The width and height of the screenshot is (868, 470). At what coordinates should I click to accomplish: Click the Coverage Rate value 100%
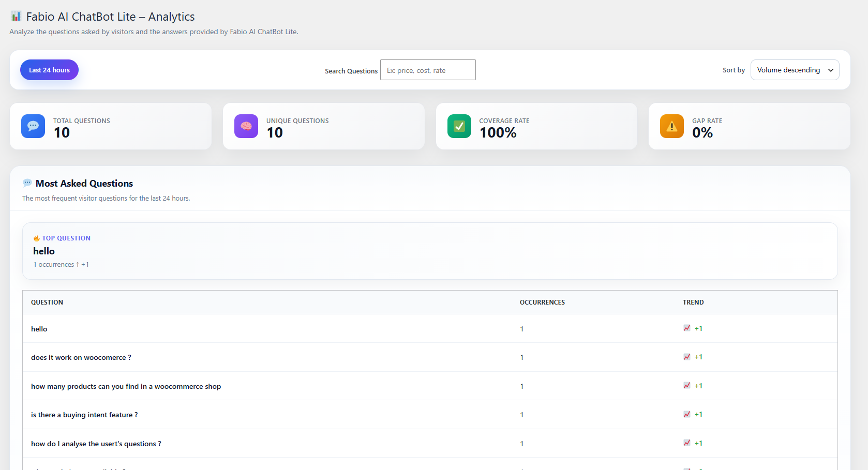click(x=498, y=133)
